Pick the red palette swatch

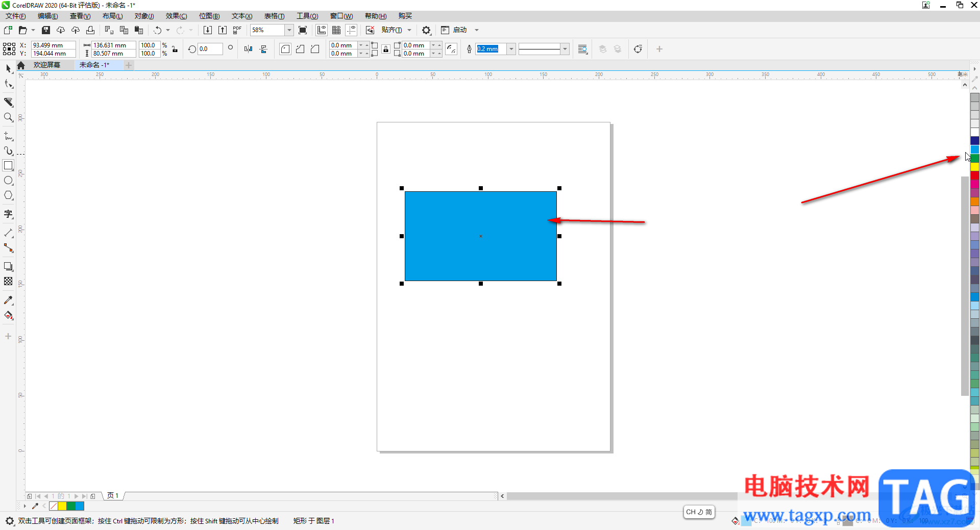point(974,175)
